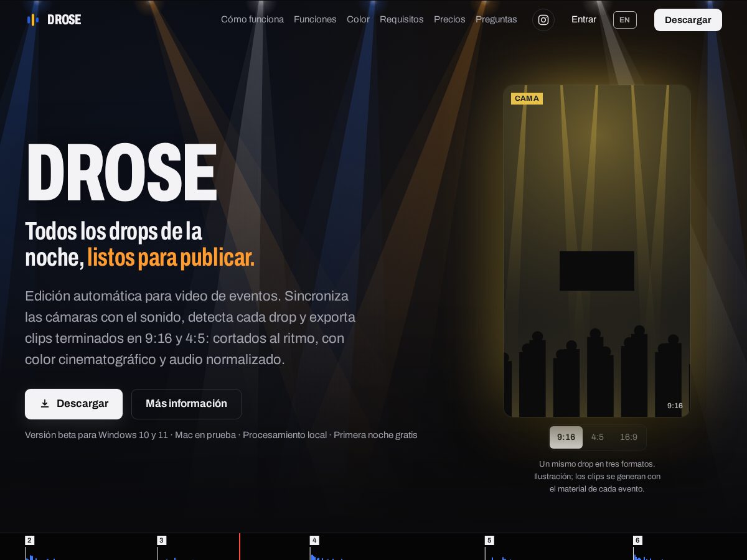Click the 9:16 label inside the preview
This screenshot has height=560, width=747.
pyautogui.click(x=675, y=406)
